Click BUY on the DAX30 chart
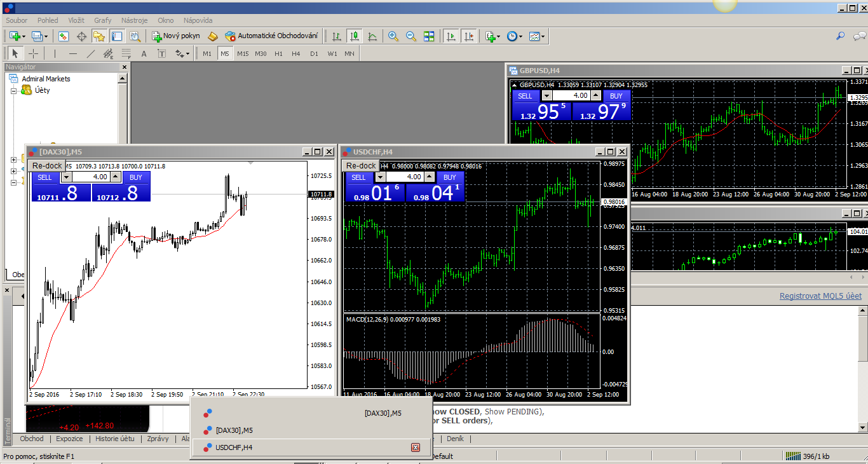The height and width of the screenshot is (464, 868). point(136,177)
